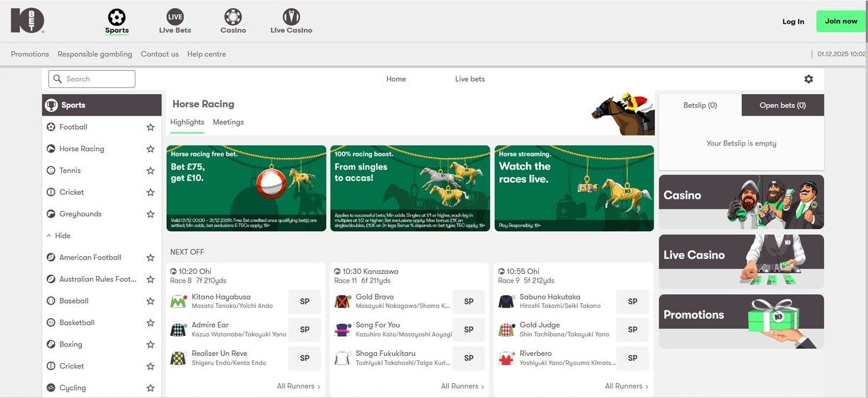Click into the Search field

[92, 79]
